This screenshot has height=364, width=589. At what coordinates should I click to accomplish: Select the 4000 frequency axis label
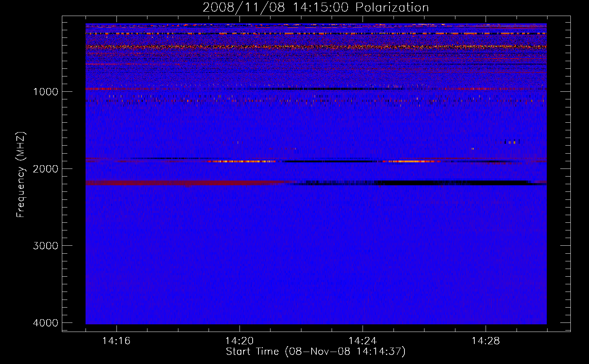(x=46, y=323)
